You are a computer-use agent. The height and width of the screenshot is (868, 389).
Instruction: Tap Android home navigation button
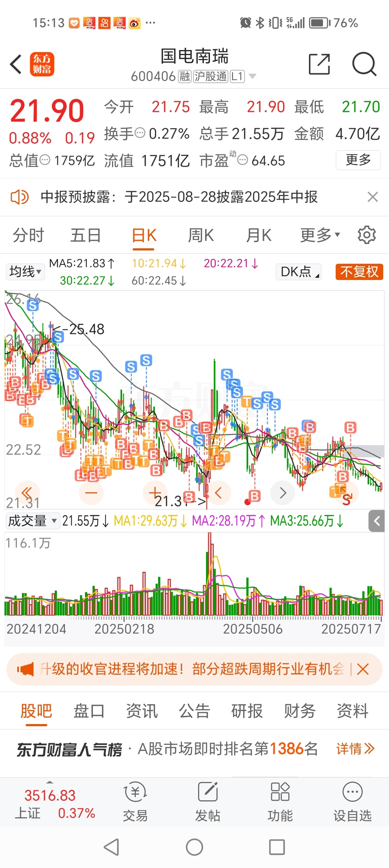(x=194, y=847)
